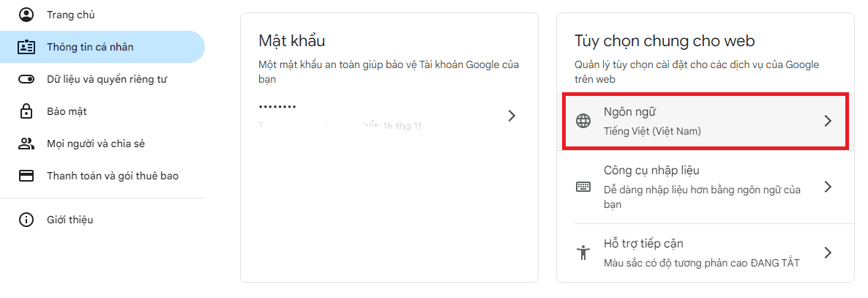The height and width of the screenshot is (298, 868).
Task: Click the Bảo mật padlock icon
Action: [x=26, y=111]
